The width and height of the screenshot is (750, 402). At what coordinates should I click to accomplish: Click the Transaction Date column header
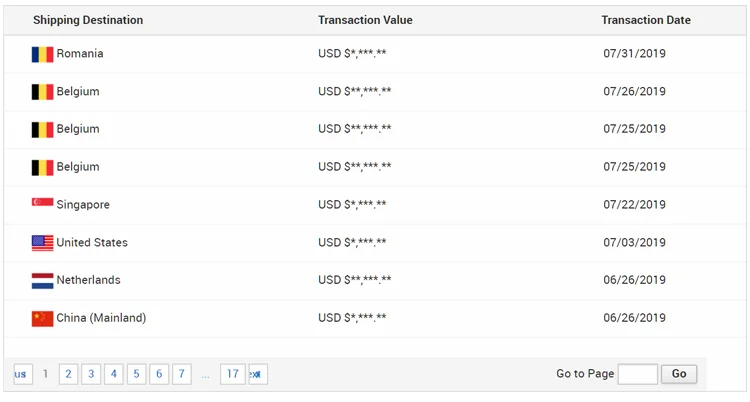[x=646, y=20]
